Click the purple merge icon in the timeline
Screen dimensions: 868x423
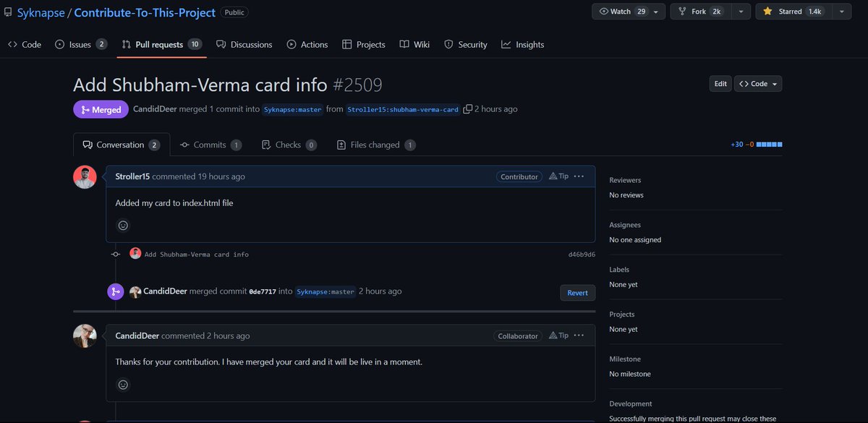pos(116,291)
